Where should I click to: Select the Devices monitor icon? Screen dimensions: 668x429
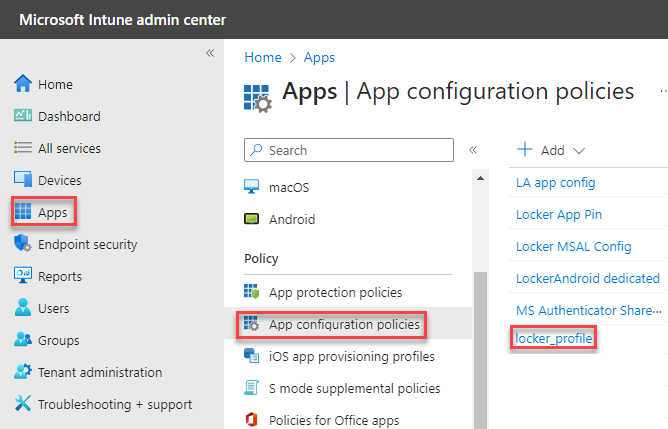[23, 179]
